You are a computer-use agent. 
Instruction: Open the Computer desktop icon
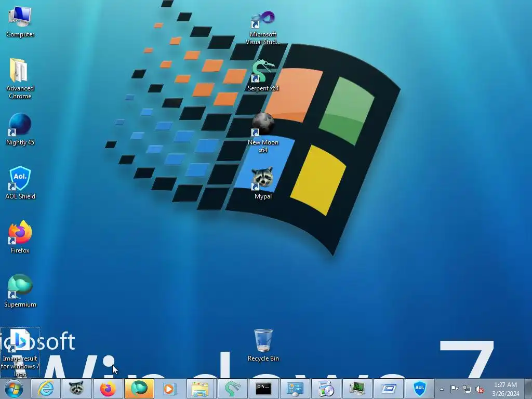pos(20,22)
